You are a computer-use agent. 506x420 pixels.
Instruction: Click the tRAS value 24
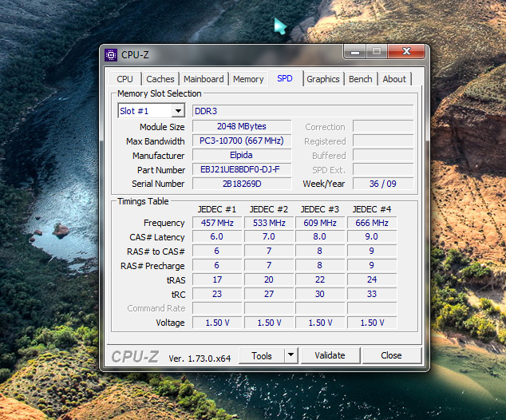click(372, 279)
